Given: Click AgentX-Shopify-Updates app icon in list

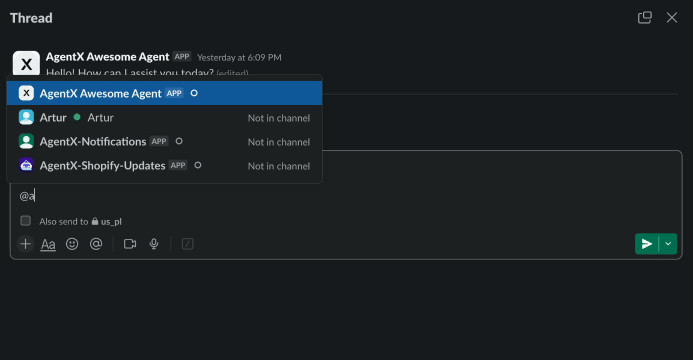Looking at the screenshot, I should pos(27,165).
